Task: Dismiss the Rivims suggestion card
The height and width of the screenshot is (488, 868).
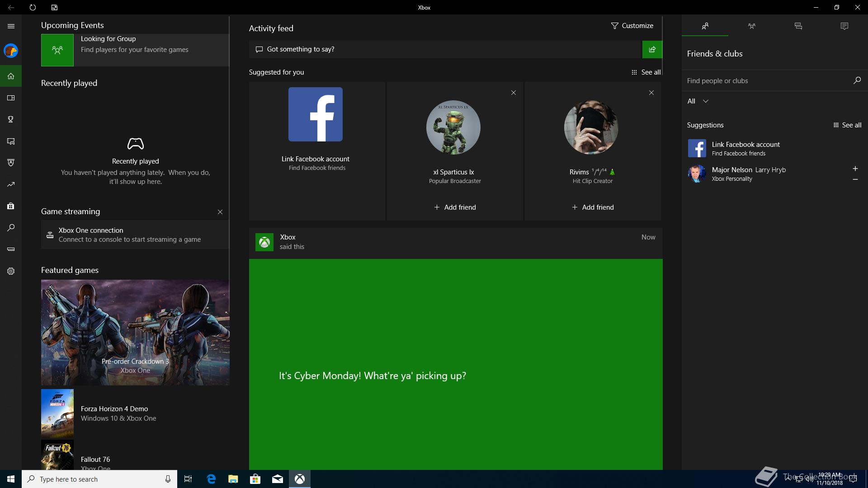Action: (x=651, y=93)
